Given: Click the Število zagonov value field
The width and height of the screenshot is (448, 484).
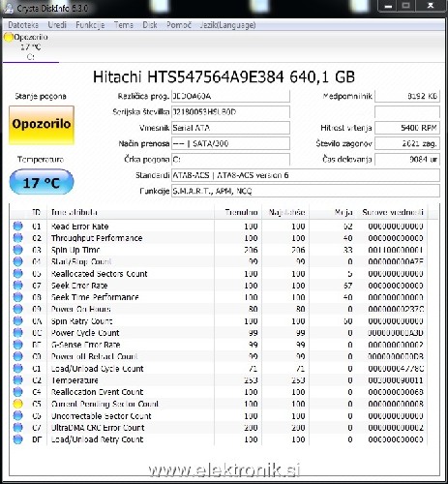Looking at the screenshot, I should click(x=407, y=143).
